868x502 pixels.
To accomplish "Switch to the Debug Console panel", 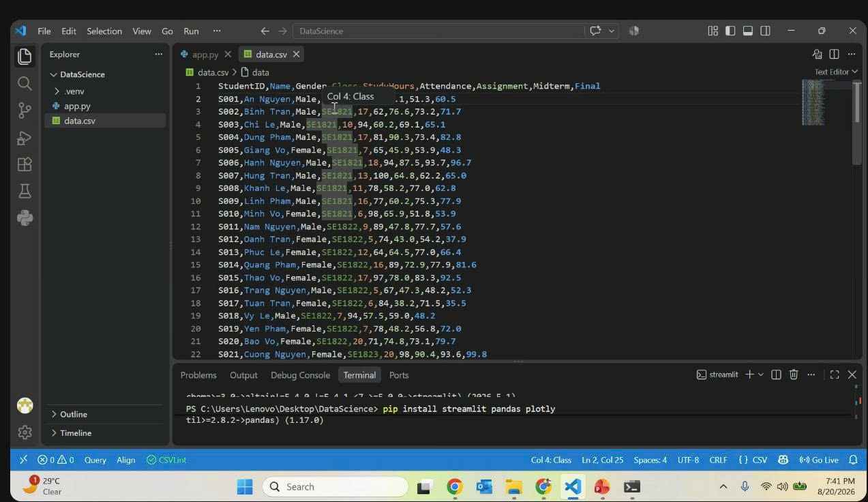I will pyautogui.click(x=300, y=375).
